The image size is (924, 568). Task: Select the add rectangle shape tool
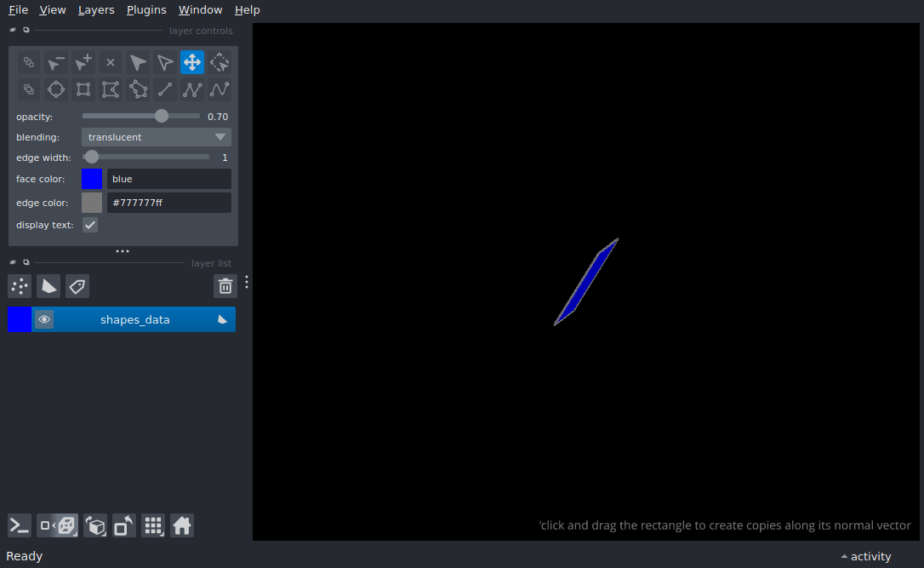tap(83, 89)
